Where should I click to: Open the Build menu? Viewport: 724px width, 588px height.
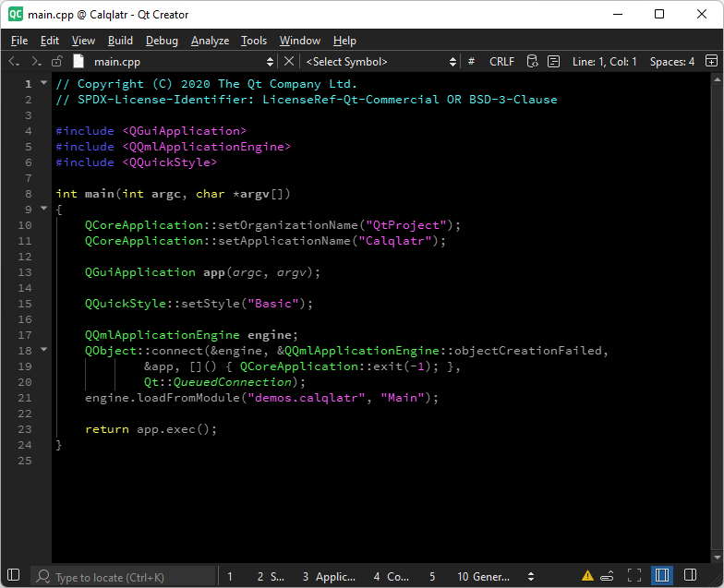[120, 41]
